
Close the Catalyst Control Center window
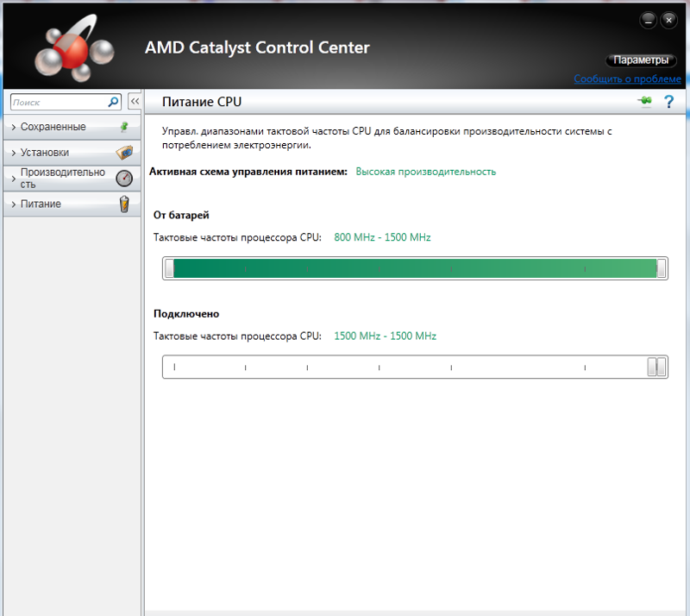coord(669,20)
